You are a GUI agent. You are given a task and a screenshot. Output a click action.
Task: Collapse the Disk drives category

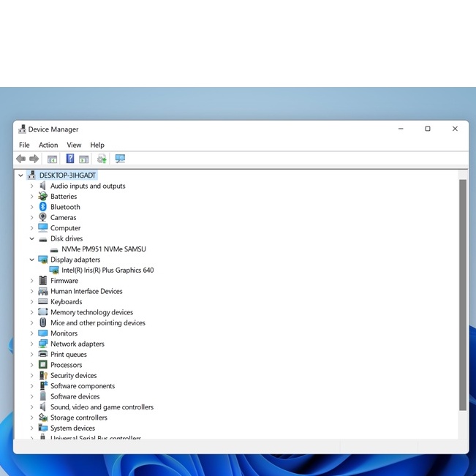tap(32, 238)
